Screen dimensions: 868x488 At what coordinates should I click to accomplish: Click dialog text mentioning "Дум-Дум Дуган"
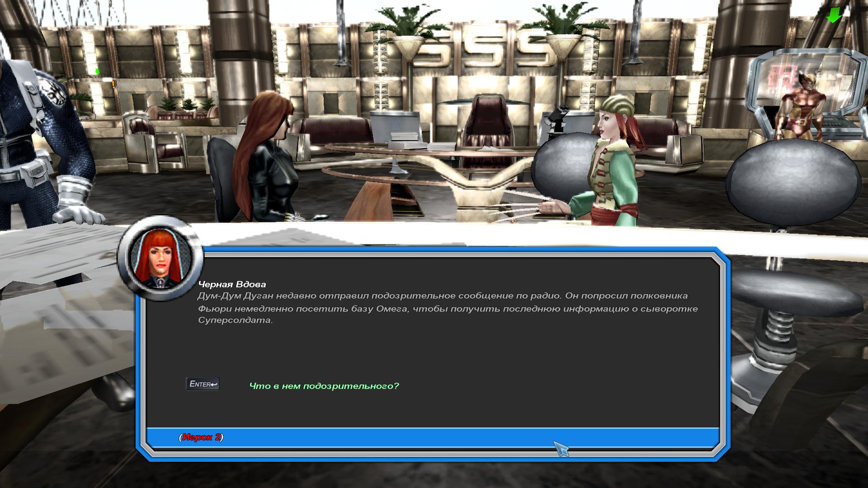tap(448, 308)
